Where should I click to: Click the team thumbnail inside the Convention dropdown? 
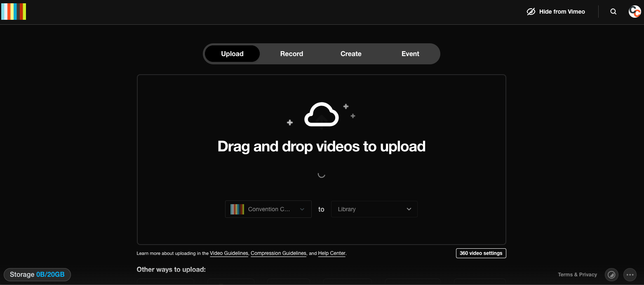tap(237, 209)
